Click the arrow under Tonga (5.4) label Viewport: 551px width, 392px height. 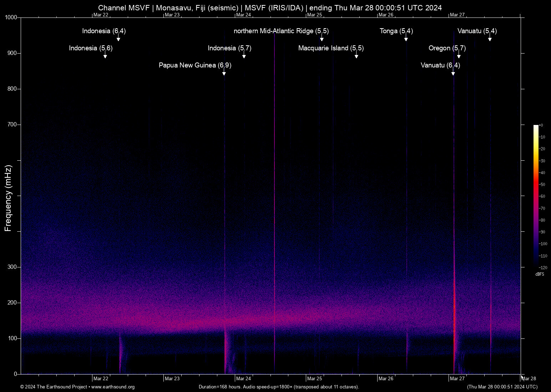pyautogui.click(x=406, y=38)
